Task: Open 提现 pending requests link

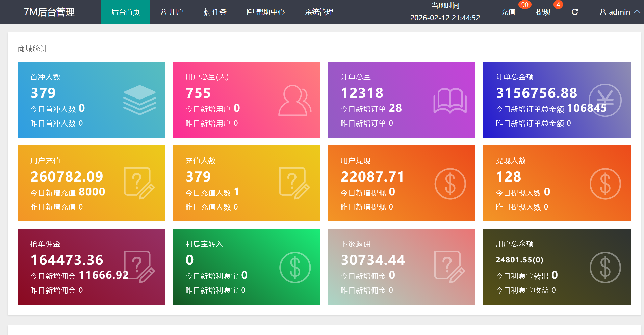Action: pos(543,12)
